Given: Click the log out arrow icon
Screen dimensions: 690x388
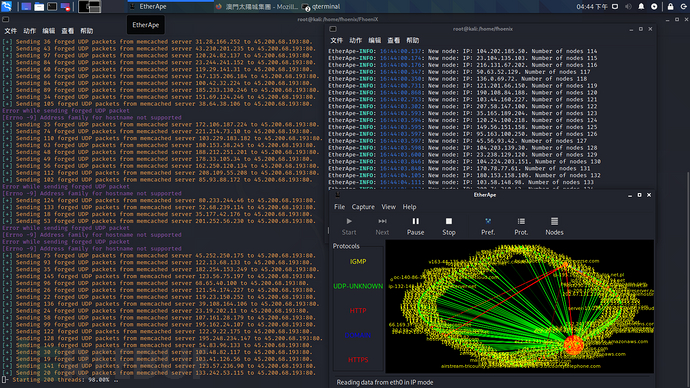Looking at the screenshot, I should click(683, 7).
